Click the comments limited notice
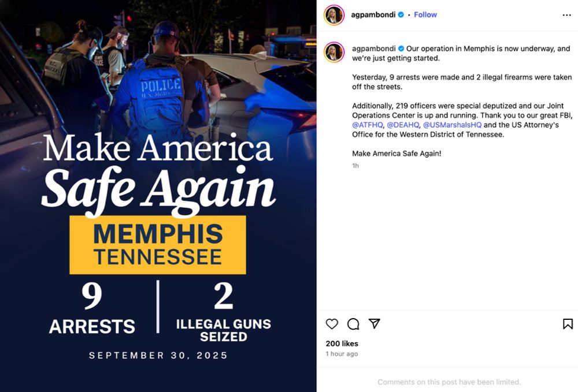Image resolution: width=578 pixels, height=392 pixels. coord(449,382)
